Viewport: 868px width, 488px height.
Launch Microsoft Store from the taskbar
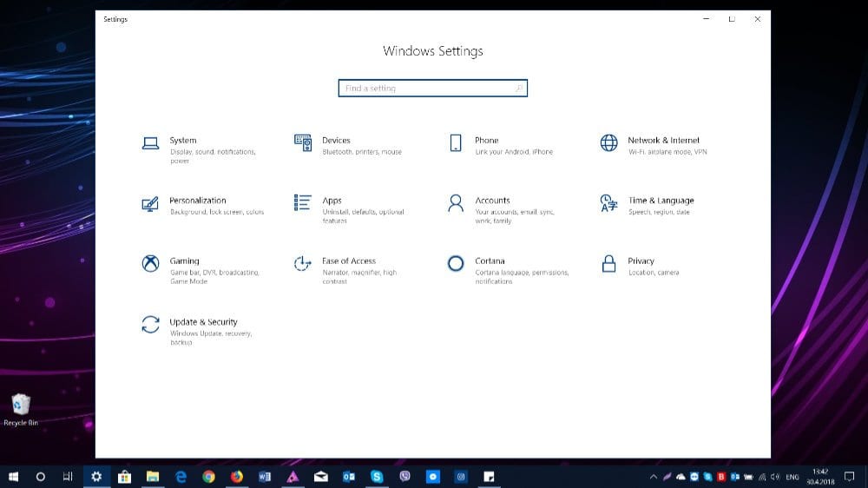pos(124,477)
